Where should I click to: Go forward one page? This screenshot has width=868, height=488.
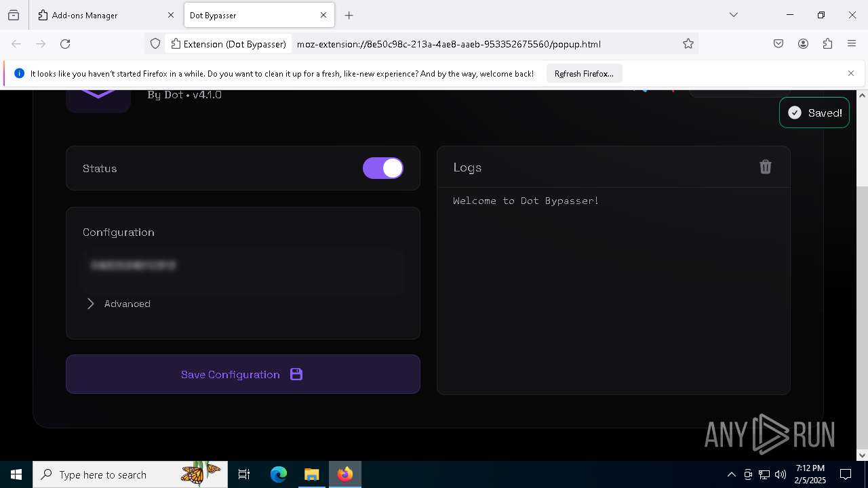(x=41, y=44)
